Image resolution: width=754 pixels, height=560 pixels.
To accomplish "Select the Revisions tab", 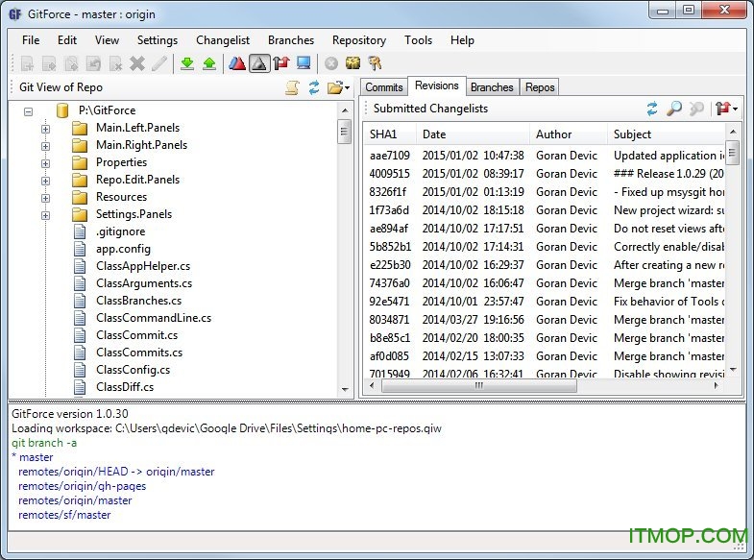I will (437, 85).
